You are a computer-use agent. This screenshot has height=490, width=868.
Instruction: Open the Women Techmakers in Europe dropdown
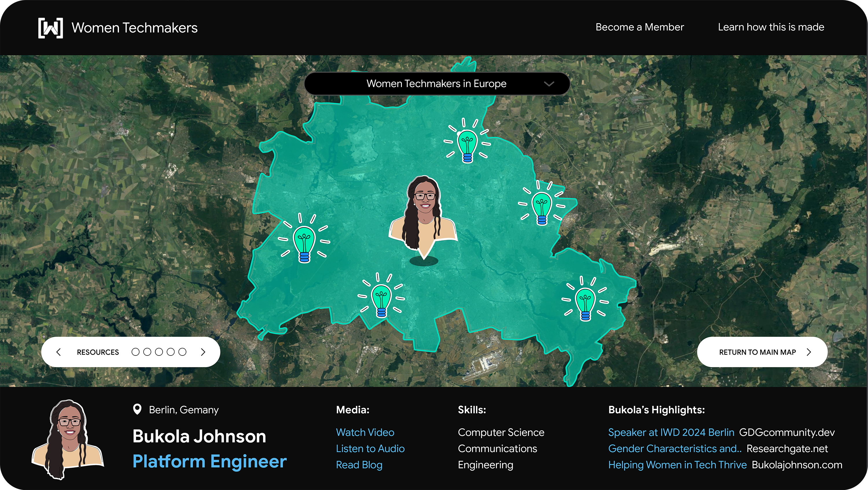437,84
